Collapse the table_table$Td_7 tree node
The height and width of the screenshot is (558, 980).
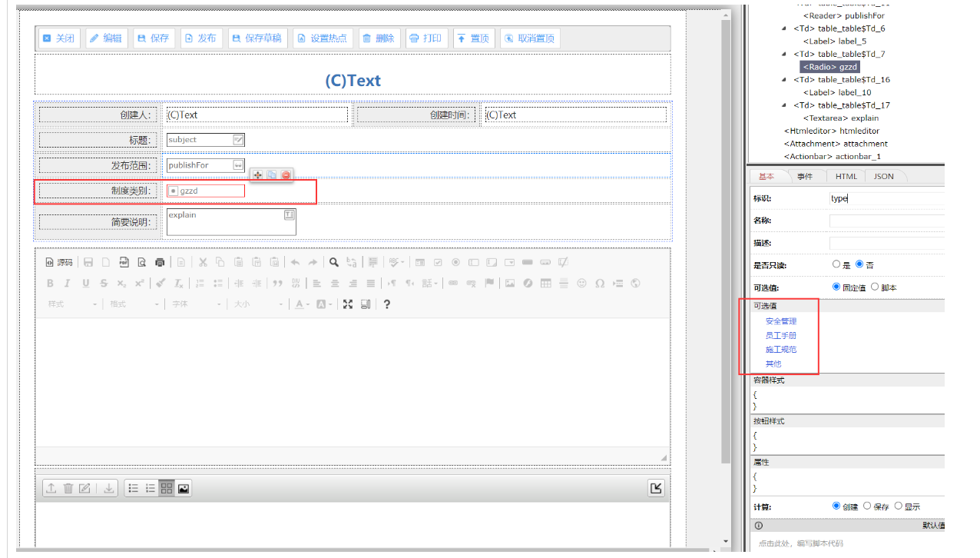[x=784, y=54]
